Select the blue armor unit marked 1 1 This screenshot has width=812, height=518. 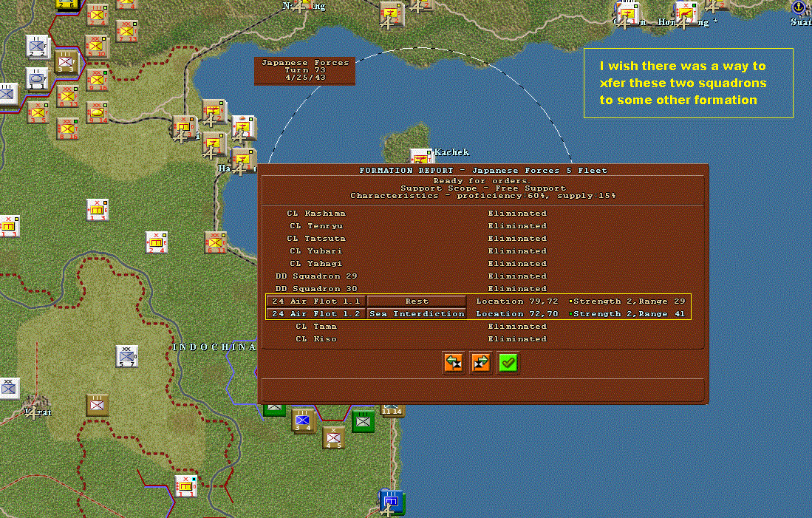[x=37, y=78]
